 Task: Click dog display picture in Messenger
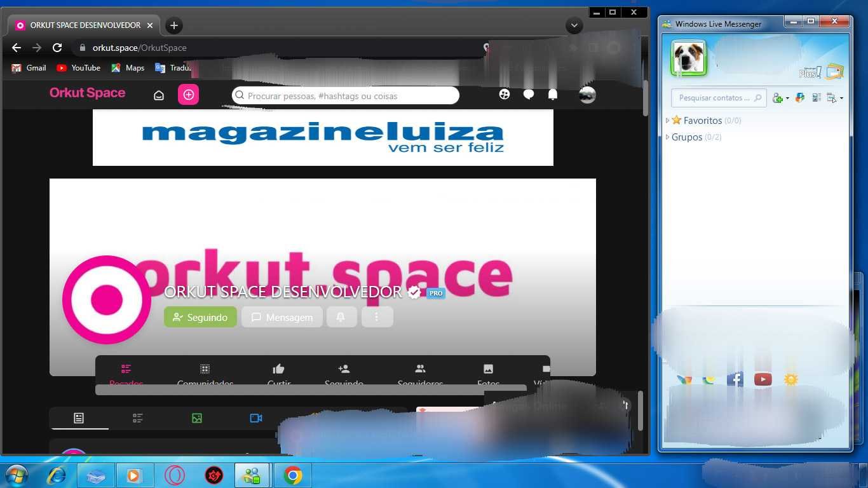[x=689, y=58]
